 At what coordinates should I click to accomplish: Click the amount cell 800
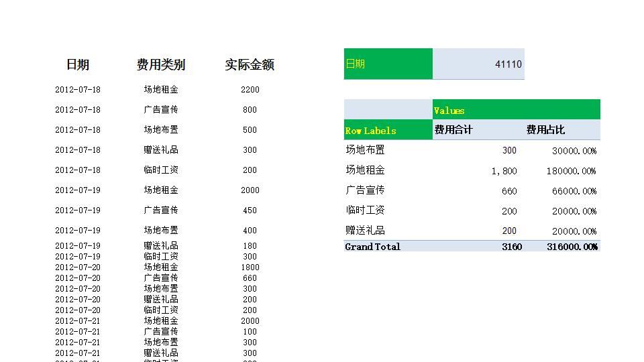point(250,109)
